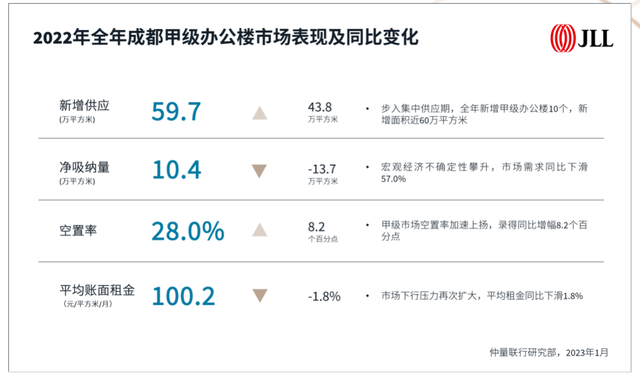The height and width of the screenshot is (377, 640).
Task: Click the up triangle beside 28.0%
Action: point(260,230)
